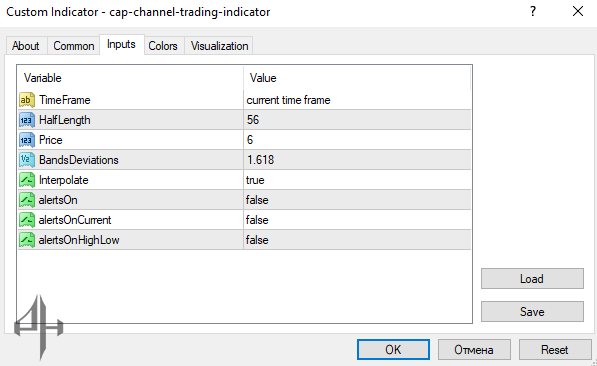Switch to the Colors tab

163,46
